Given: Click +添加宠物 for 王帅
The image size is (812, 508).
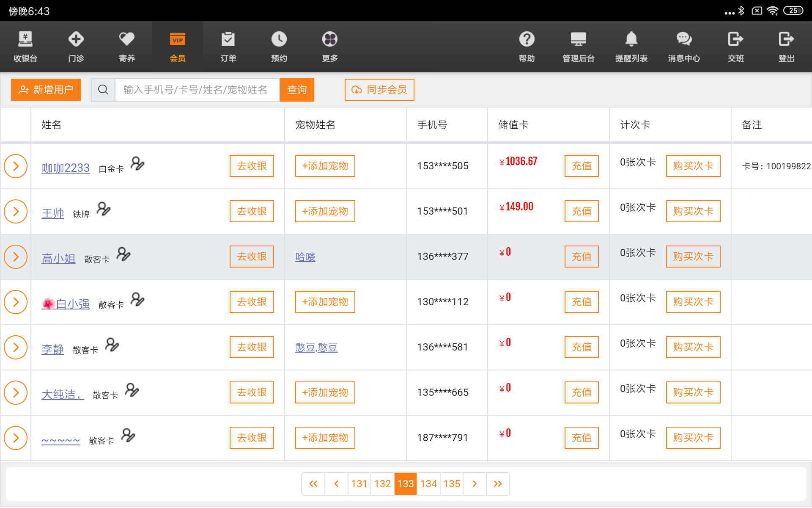Looking at the screenshot, I should pyautogui.click(x=325, y=211).
